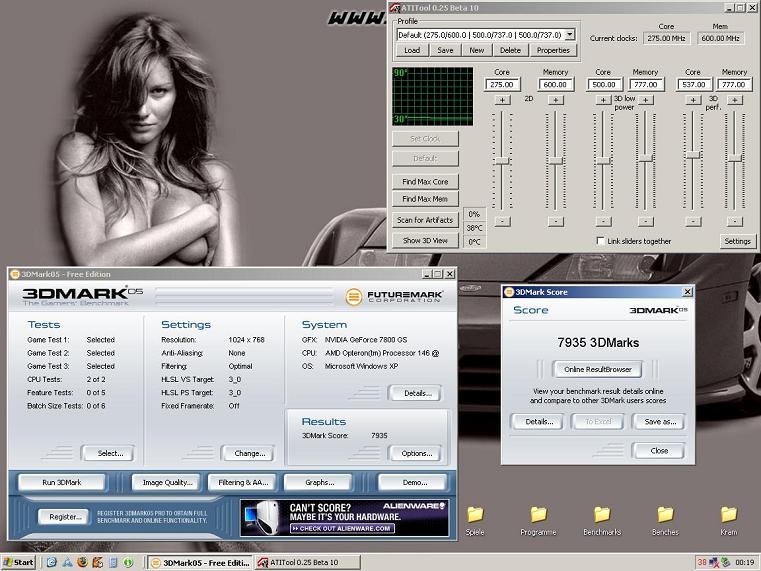This screenshot has width=761, height=571.
Task: Click Delete profile button in ATITool
Action: (510, 50)
